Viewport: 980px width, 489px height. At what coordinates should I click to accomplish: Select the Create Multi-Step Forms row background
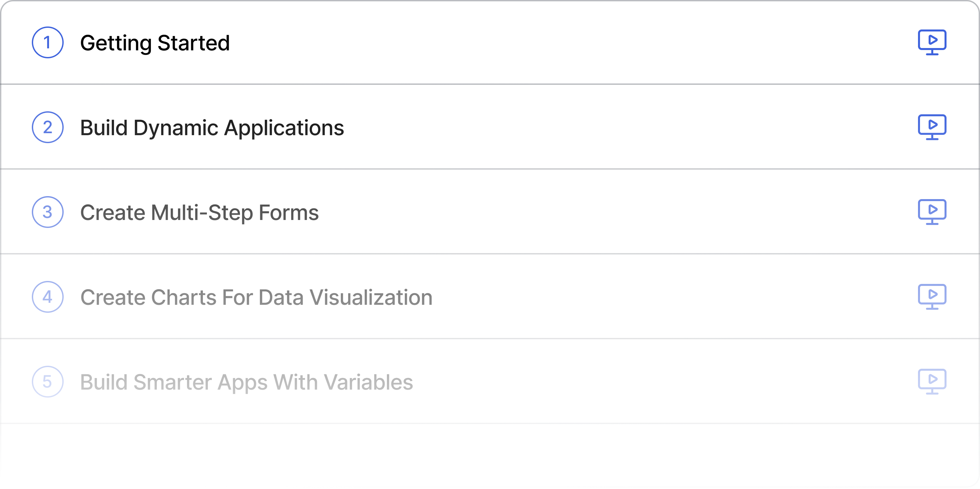[490, 211]
